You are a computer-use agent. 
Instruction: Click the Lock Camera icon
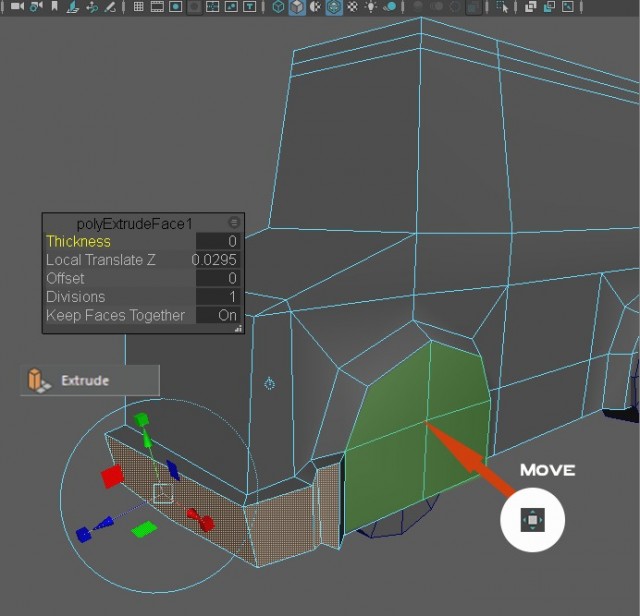click(x=36, y=7)
